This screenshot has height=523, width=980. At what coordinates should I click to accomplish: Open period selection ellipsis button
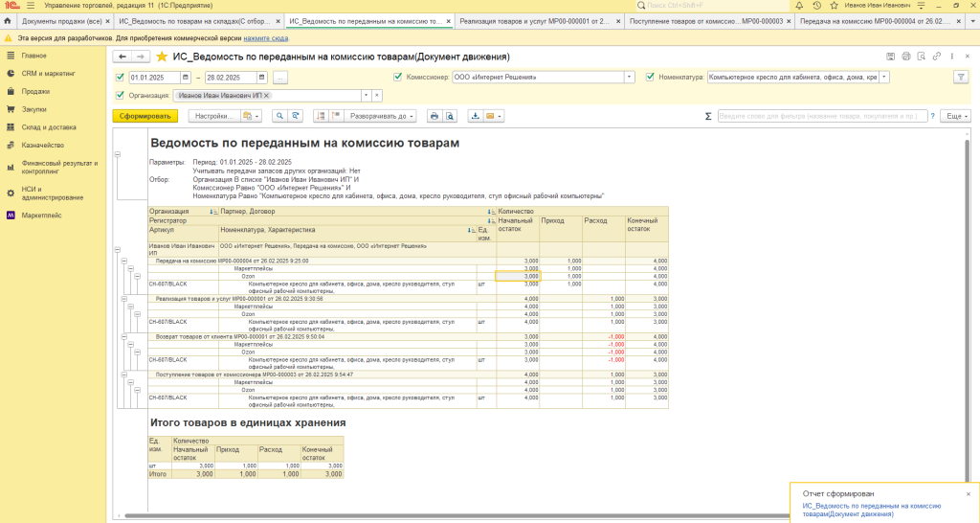click(x=280, y=78)
